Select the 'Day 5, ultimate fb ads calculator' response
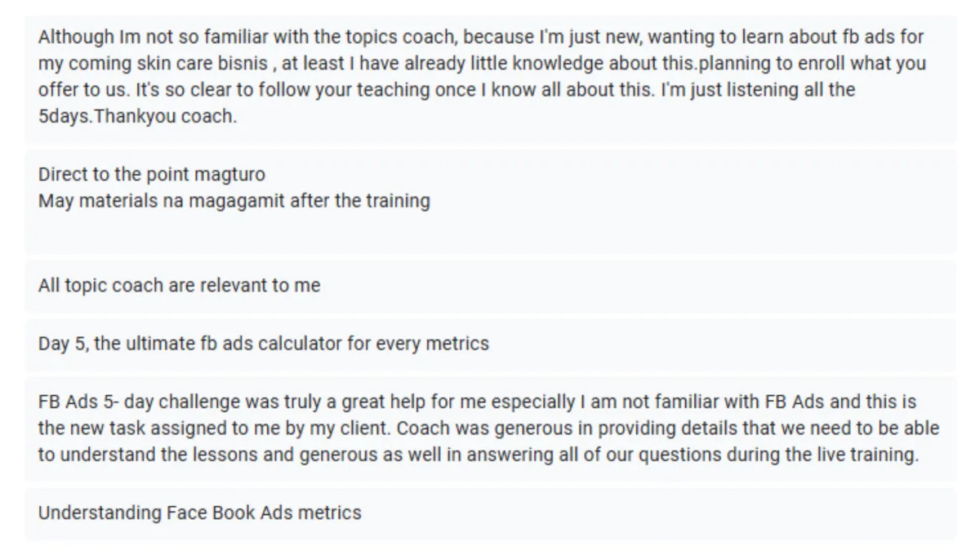Image resolution: width=980 pixels, height=551 pixels. (x=490, y=343)
